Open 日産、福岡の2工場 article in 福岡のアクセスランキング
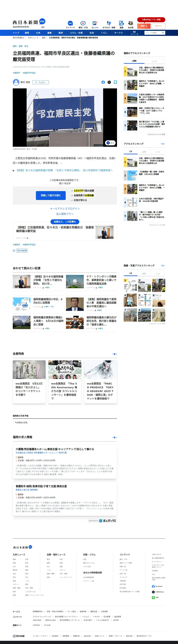 (144, 71)
